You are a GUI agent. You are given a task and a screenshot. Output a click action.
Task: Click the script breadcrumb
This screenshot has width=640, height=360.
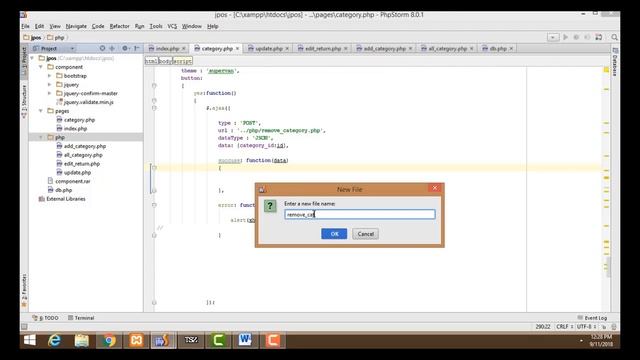click(182, 61)
